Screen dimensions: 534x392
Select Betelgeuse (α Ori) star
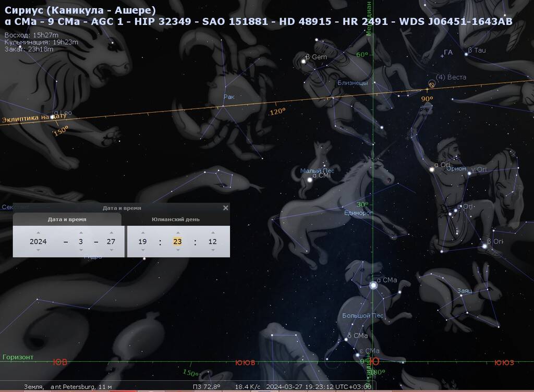(431, 169)
